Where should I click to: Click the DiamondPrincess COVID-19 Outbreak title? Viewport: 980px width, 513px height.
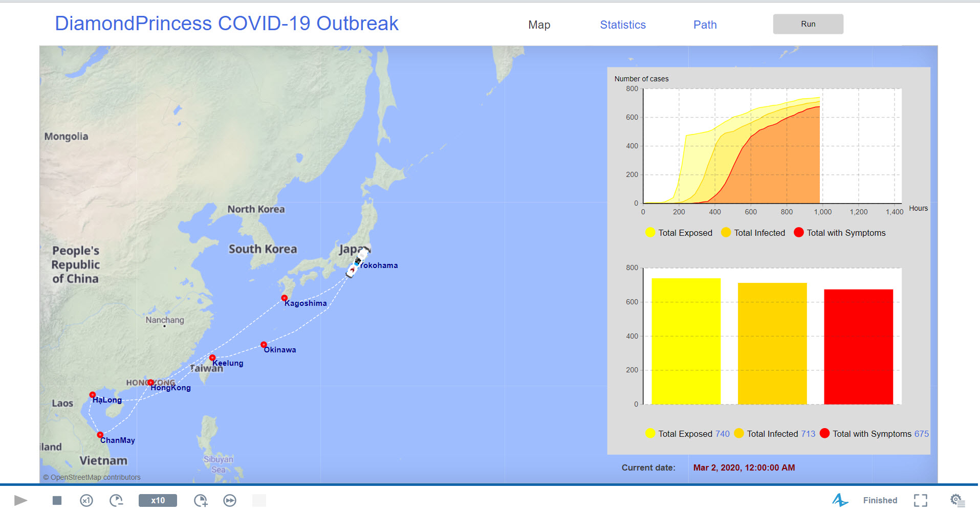point(226,24)
